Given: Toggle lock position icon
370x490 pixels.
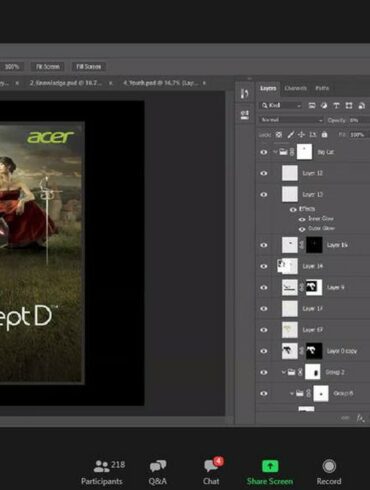Looking at the screenshot, I should coord(301,135).
